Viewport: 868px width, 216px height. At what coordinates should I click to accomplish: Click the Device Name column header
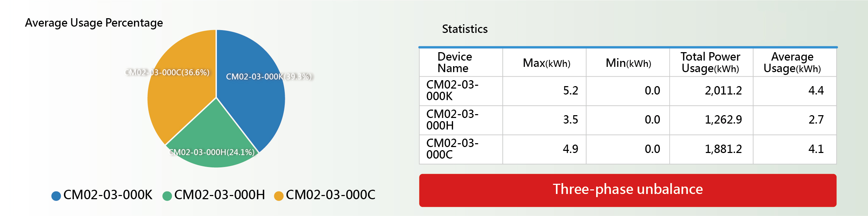click(x=455, y=62)
